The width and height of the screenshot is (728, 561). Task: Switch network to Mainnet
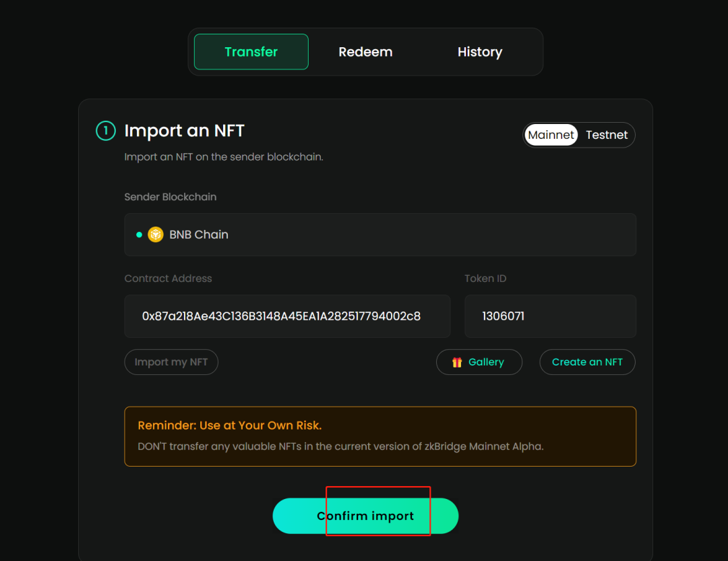(551, 135)
